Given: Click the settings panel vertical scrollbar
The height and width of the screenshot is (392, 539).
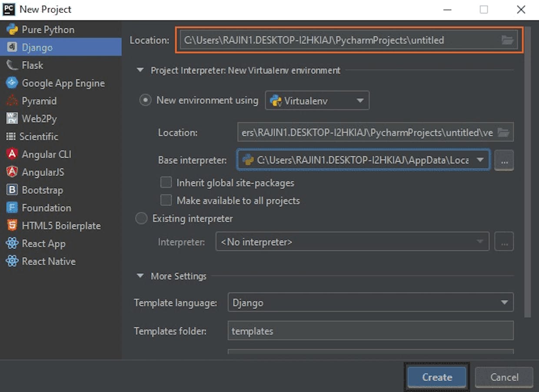Looking at the screenshot, I should [527, 171].
